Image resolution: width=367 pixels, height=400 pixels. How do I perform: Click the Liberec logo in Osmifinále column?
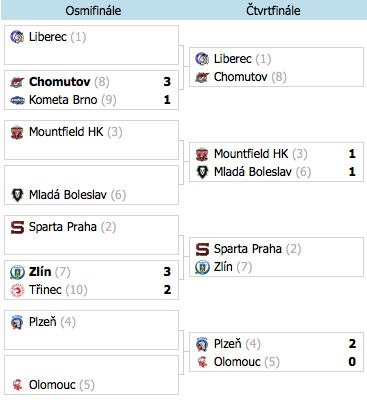pyautogui.click(x=17, y=37)
